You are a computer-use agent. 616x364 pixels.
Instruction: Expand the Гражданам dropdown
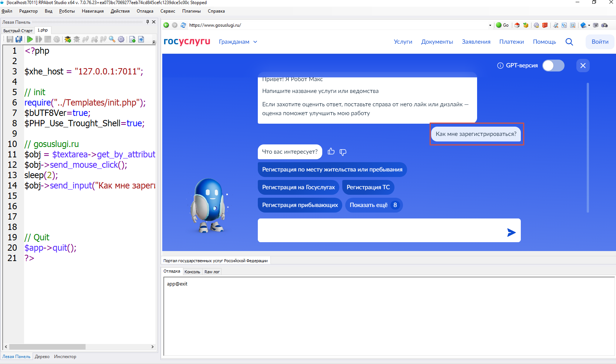pyautogui.click(x=238, y=42)
